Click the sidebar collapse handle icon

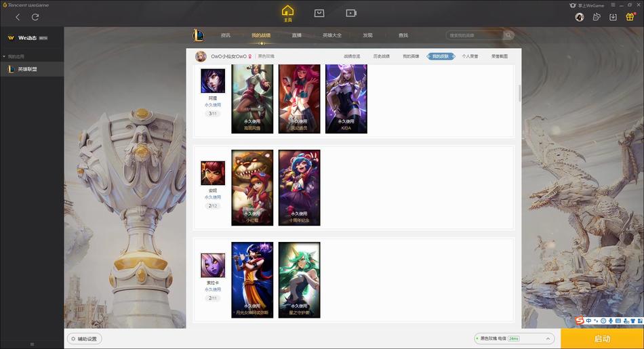32,344
